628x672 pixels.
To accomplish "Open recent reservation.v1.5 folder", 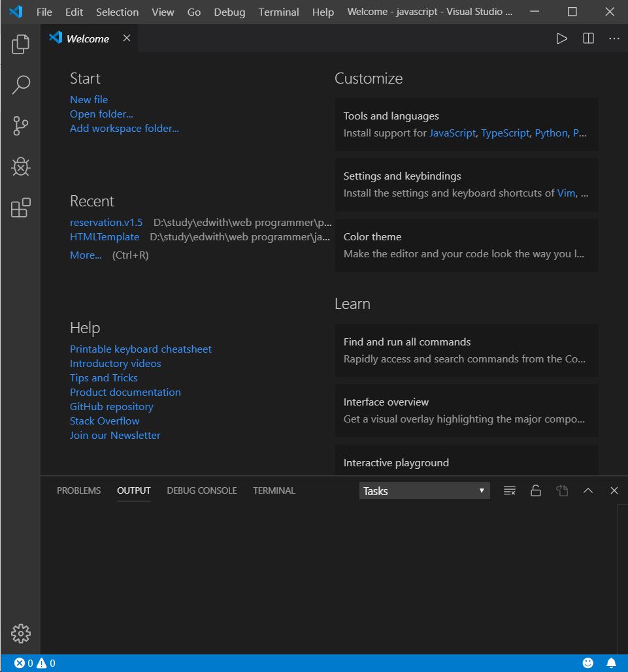I will tap(106, 223).
